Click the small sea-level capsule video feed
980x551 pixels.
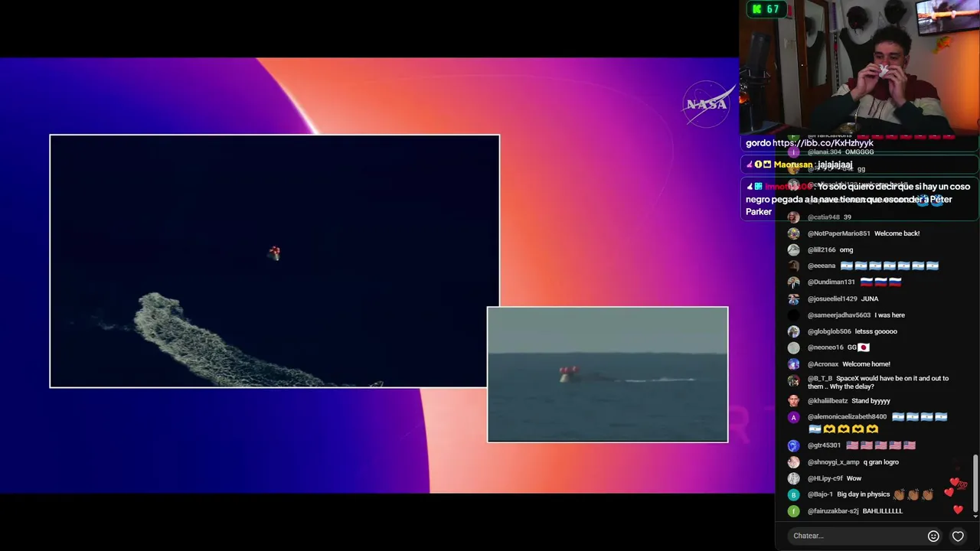pos(608,374)
